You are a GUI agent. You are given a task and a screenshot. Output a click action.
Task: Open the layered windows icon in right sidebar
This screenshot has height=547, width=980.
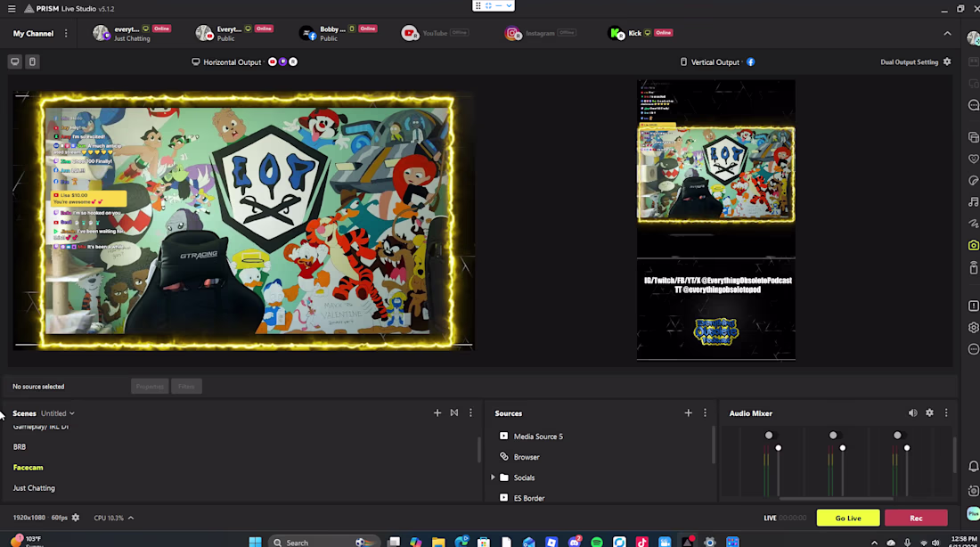click(x=973, y=137)
